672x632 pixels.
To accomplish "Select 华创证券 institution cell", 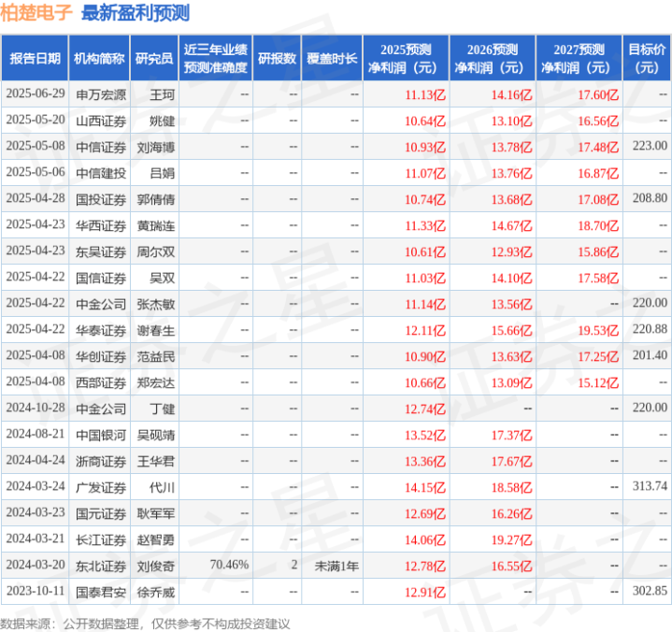I will point(101,356).
